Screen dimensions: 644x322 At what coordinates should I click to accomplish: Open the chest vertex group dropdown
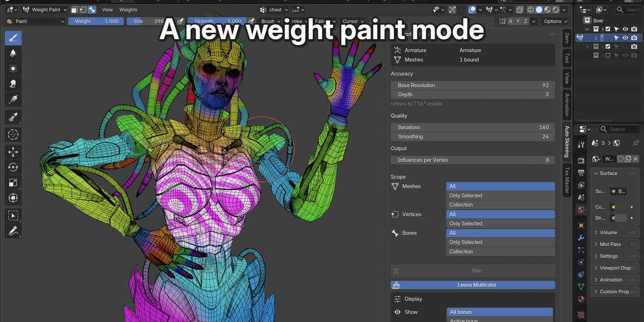pos(274,10)
